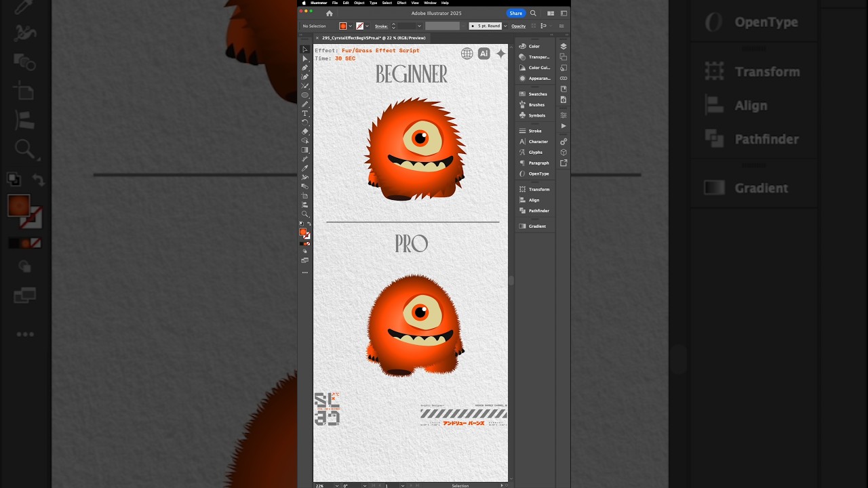Click fill color swatch in control bar
This screenshot has width=868, height=488.
click(x=343, y=26)
